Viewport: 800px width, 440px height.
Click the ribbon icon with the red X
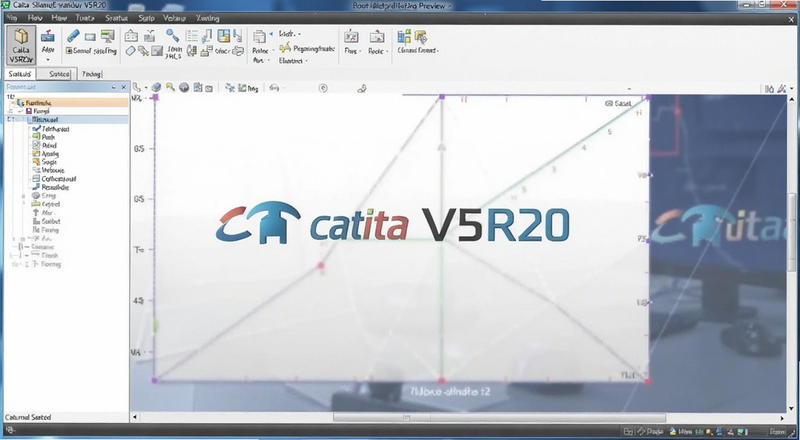[x=351, y=37]
